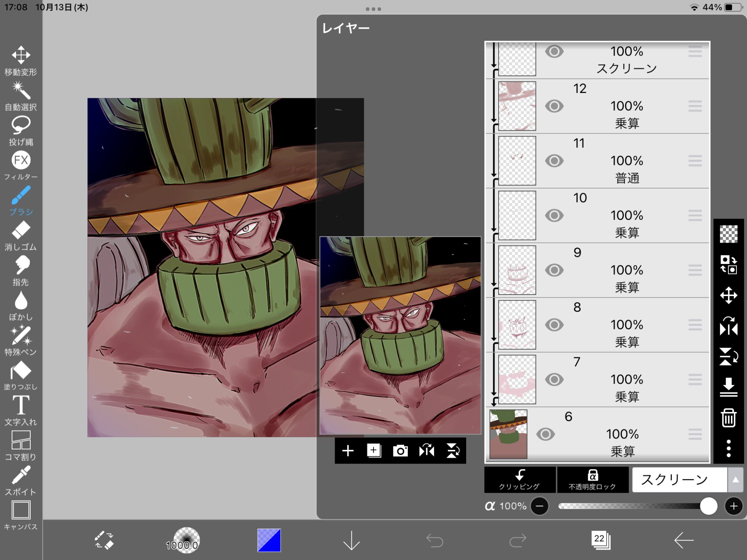Hide layer 12 with eye icon

click(x=554, y=106)
